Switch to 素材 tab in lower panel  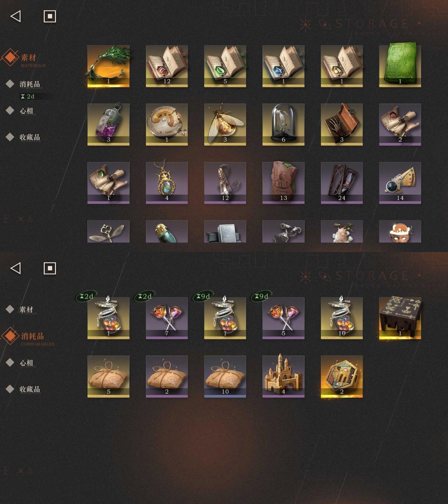click(26, 309)
